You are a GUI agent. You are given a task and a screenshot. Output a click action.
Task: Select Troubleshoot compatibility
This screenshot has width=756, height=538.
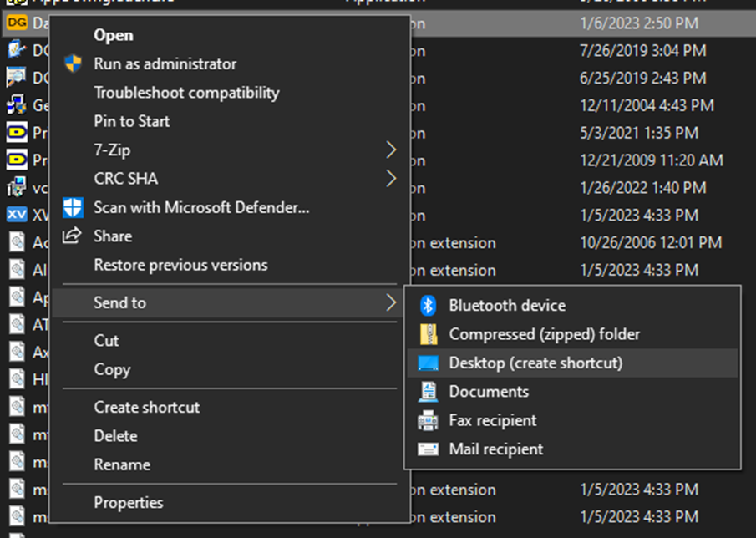pos(186,93)
